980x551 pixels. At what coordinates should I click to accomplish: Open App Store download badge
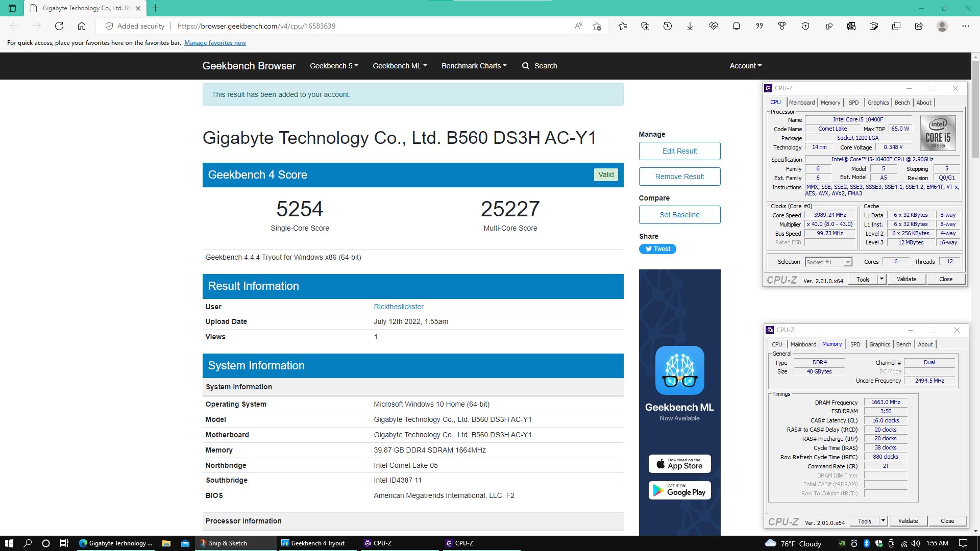pos(679,464)
